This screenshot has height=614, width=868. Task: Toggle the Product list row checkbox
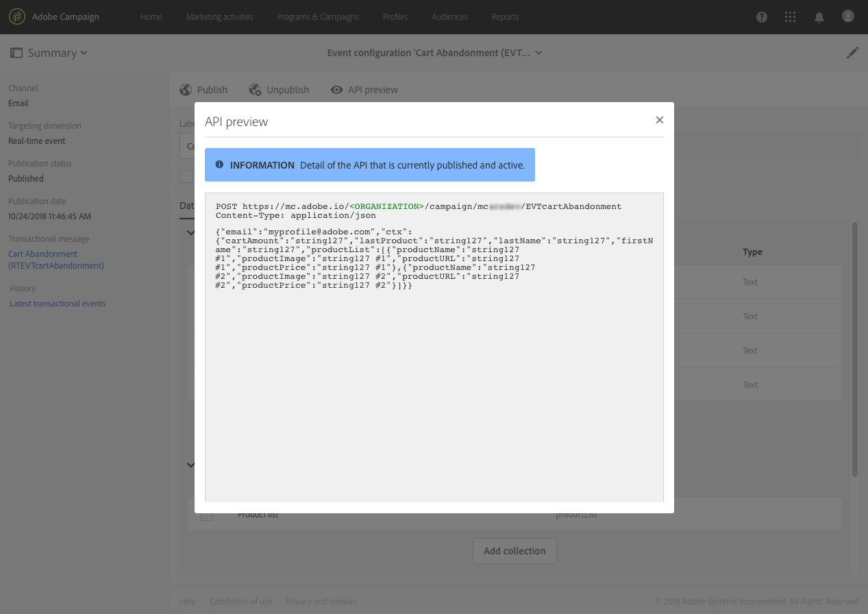[207, 515]
